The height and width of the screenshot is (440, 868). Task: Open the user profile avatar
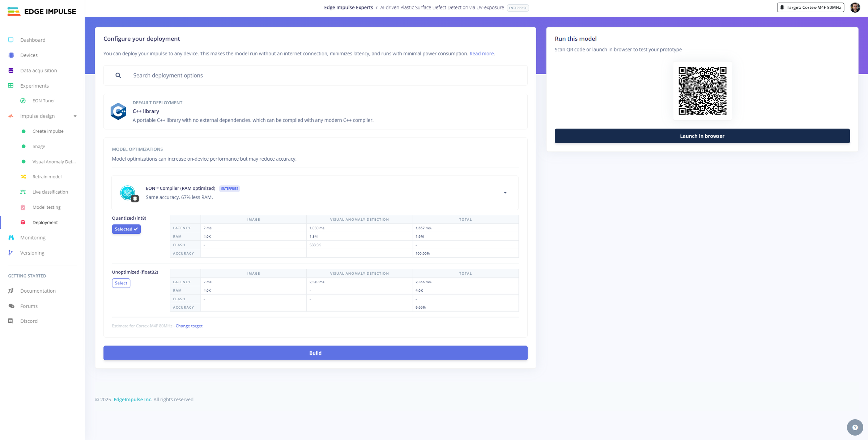click(x=855, y=7)
